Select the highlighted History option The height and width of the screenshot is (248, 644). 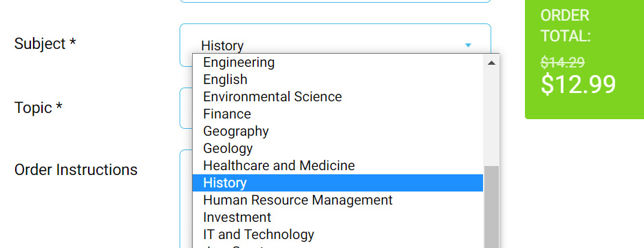338,183
